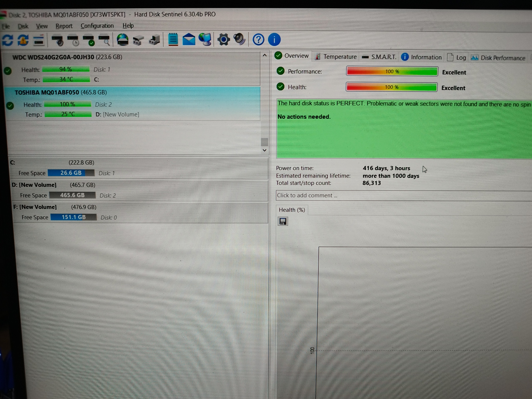Open the Disk menu

click(x=23, y=26)
